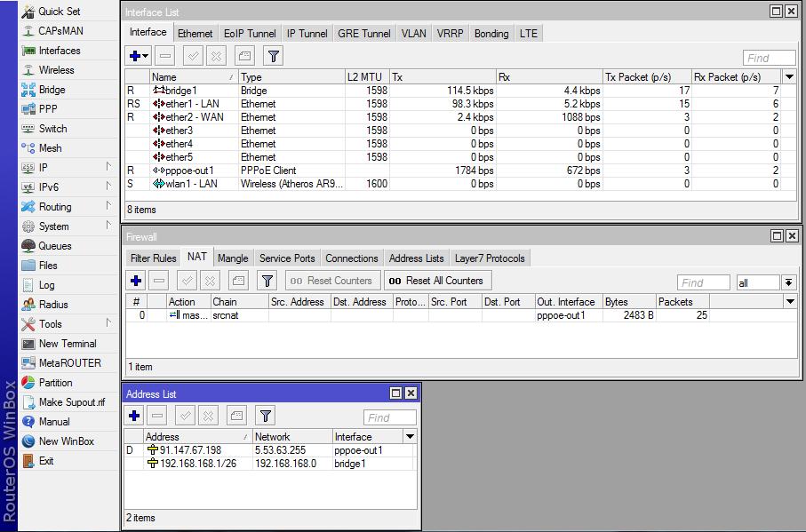This screenshot has width=806, height=532.
Task: Switch to the Filter Rules tab
Action: (153, 258)
